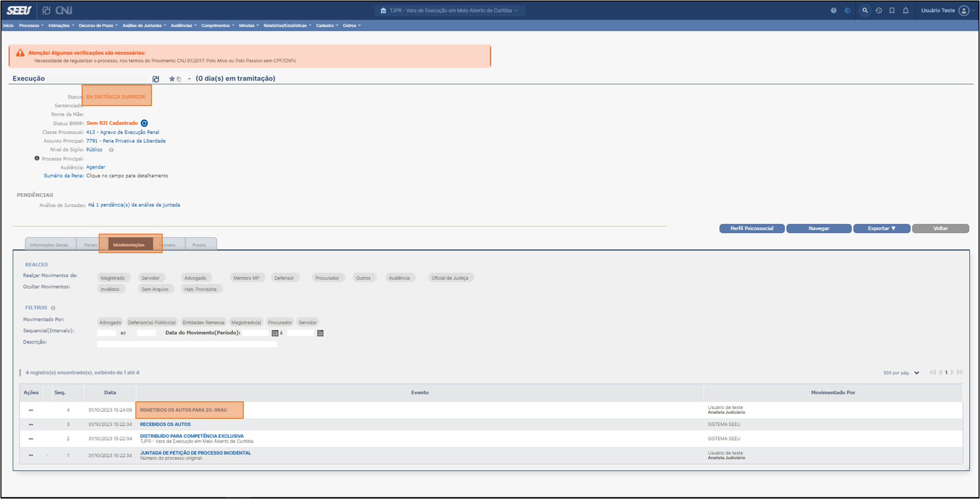The image size is (980, 499).
Task: Open the Intimações menu
Action: coord(61,25)
